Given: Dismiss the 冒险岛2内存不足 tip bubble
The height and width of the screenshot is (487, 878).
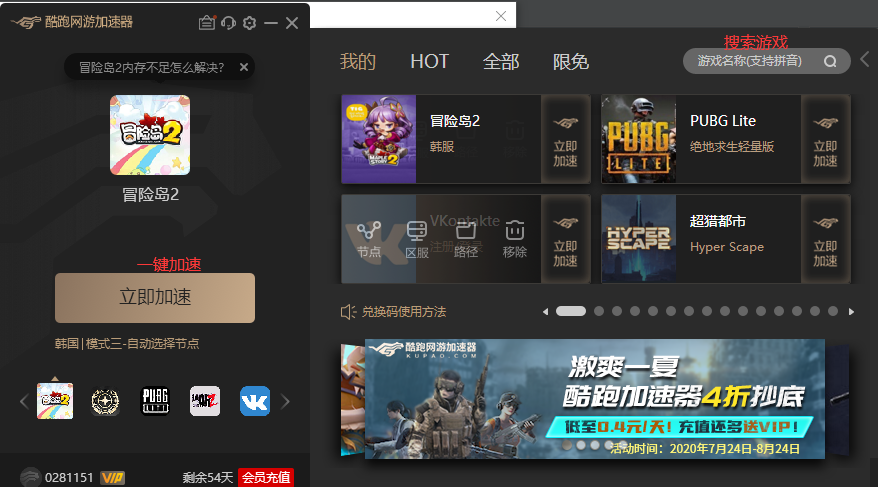Looking at the screenshot, I should point(244,67).
